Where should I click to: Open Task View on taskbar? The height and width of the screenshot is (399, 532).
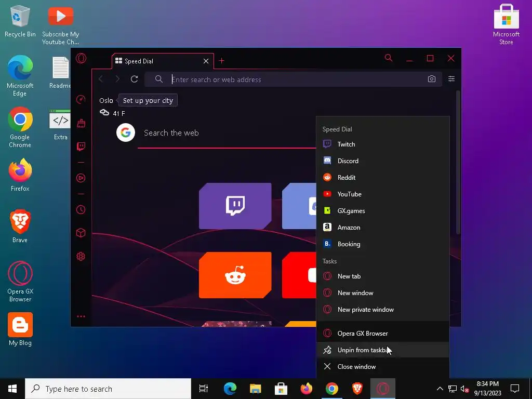204,389
